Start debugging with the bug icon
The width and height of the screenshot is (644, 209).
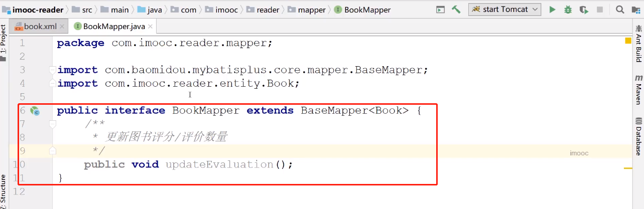tap(568, 10)
